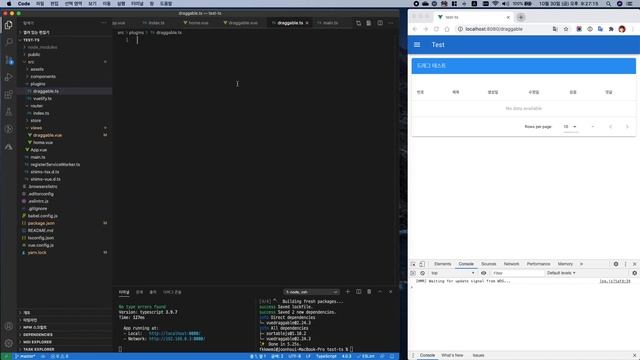Open the console source file link
This screenshot has height=360, width=640.
[615, 281]
